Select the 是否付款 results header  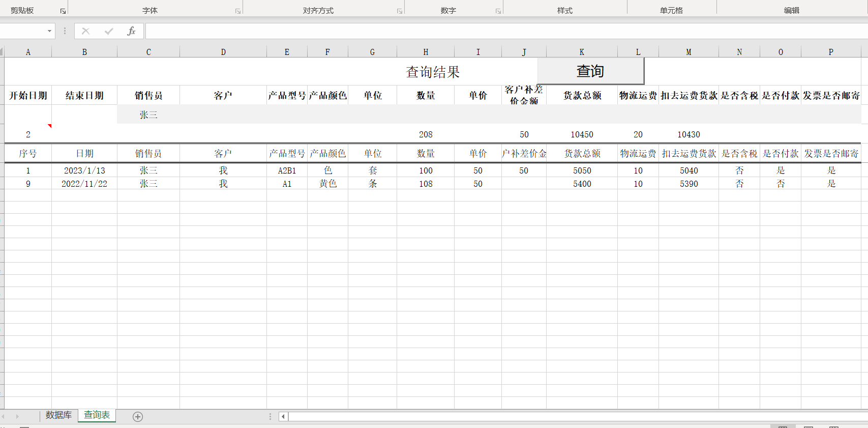pyautogui.click(x=781, y=153)
